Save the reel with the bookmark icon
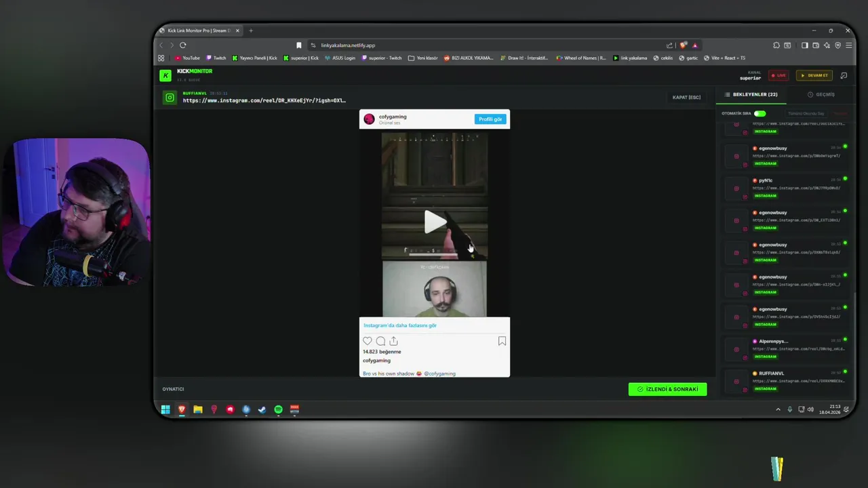The image size is (868, 488). [502, 341]
